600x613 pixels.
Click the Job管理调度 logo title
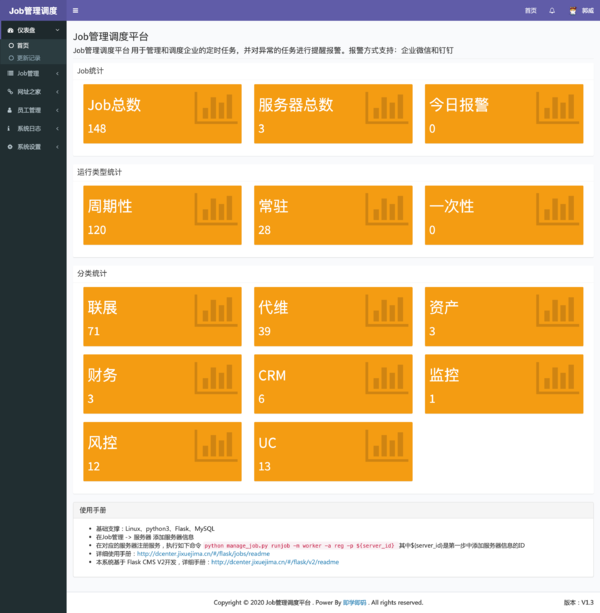(33, 11)
